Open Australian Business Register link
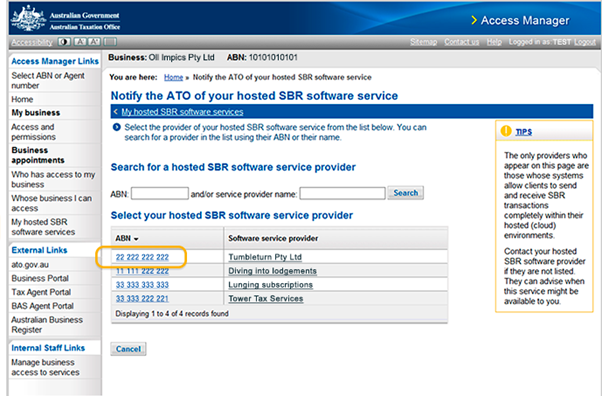Image resolution: width=602 pixels, height=396 pixels. 47,325
